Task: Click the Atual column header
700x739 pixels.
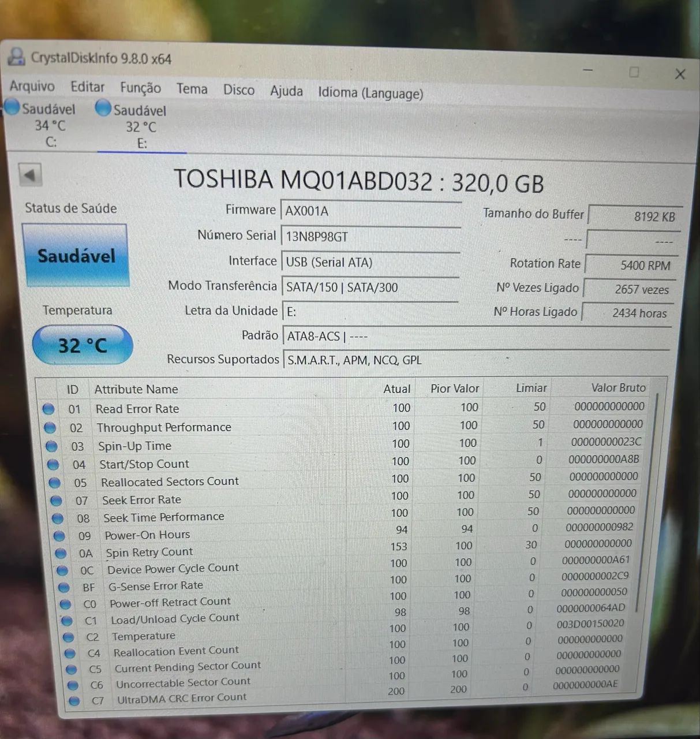Action: coord(397,389)
